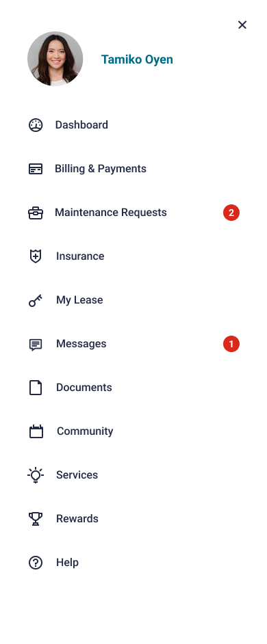Click the Dashboard gauge icon
Image resolution: width=267 pixels, height=644 pixels.
[36, 125]
